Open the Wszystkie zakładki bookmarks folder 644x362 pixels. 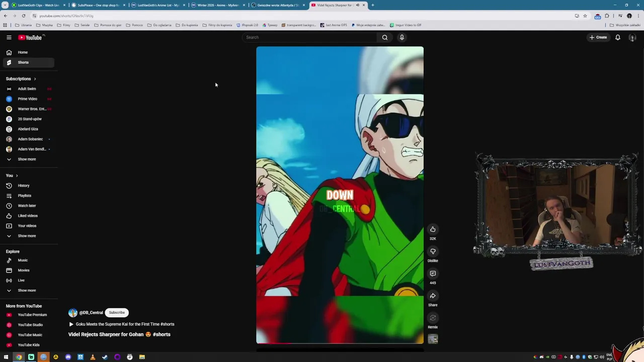[x=625, y=25]
